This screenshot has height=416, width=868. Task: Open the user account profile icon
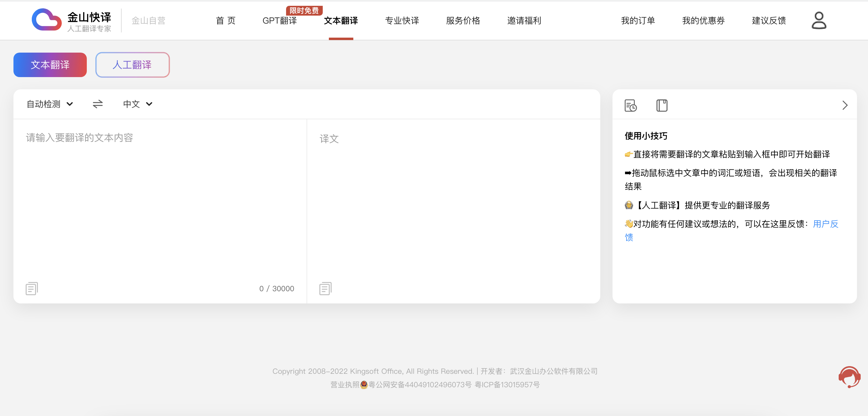[819, 20]
